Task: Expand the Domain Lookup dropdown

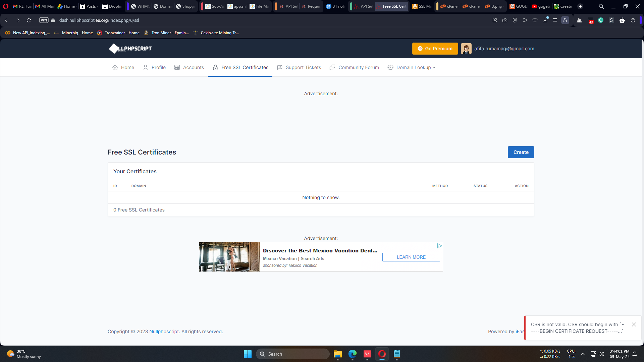Action: pos(411,67)
